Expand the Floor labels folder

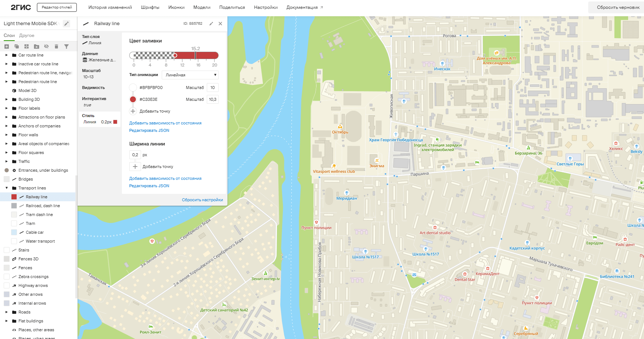[6, 108]
